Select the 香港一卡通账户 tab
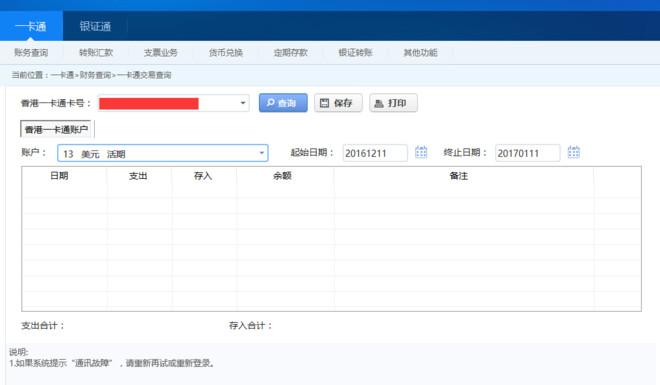The width and height of the screenshot is (660, 385). coord(56,129)
